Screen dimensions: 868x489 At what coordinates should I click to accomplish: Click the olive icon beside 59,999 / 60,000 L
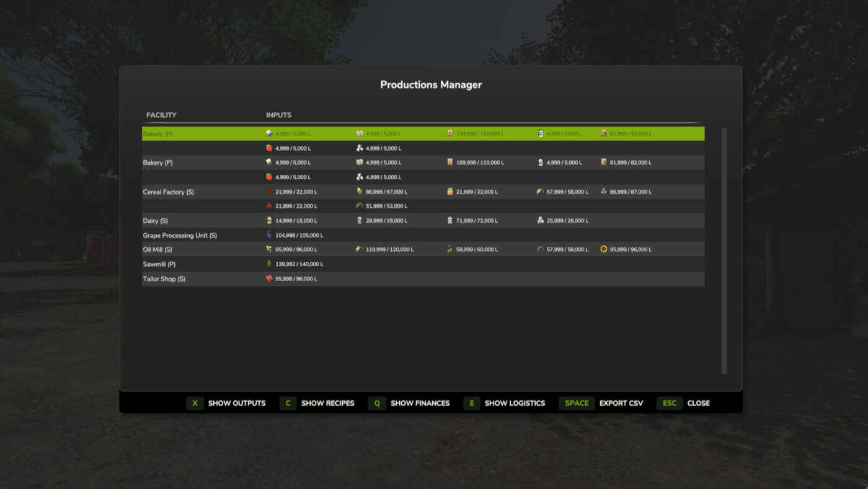pos(449,249)
